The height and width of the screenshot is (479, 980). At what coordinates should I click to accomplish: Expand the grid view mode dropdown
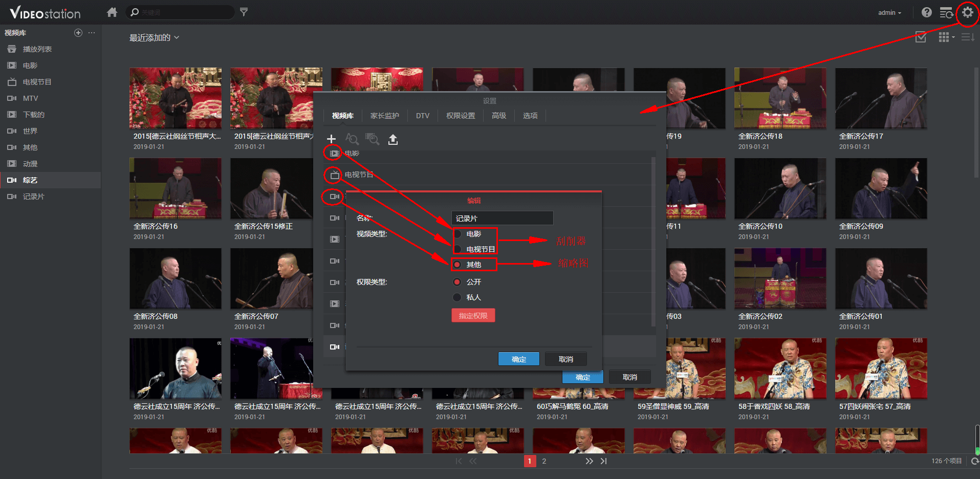[x=947, y=37]
